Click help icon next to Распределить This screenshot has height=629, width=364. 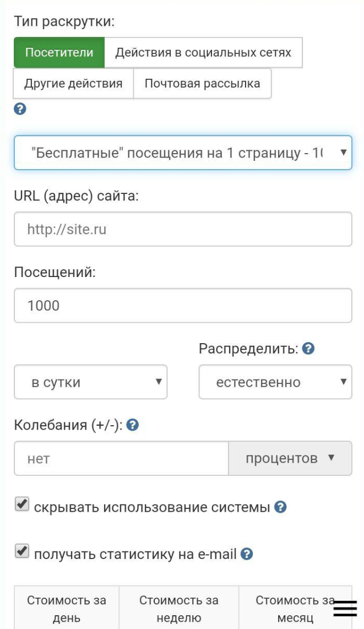click(309, 349)
